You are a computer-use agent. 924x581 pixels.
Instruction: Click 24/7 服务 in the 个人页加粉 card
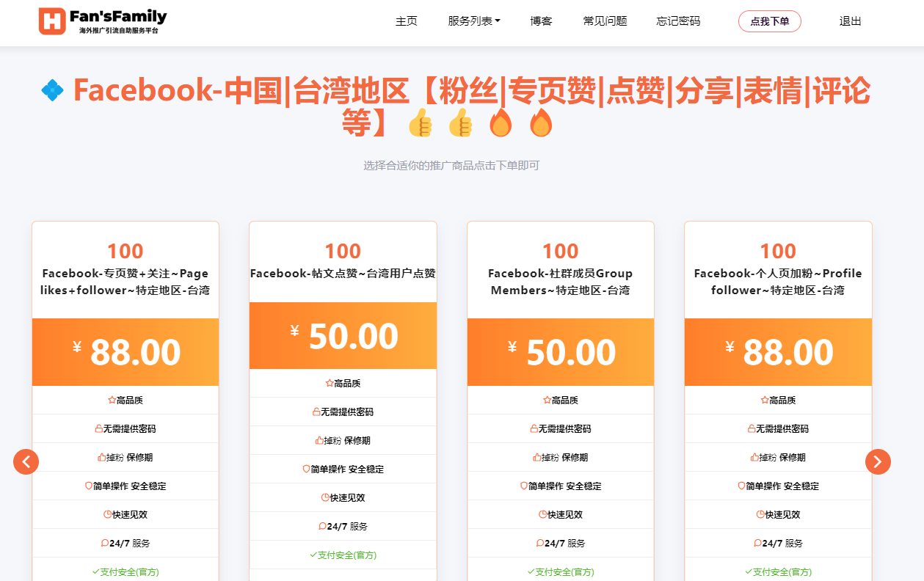[x=782, y=543]
